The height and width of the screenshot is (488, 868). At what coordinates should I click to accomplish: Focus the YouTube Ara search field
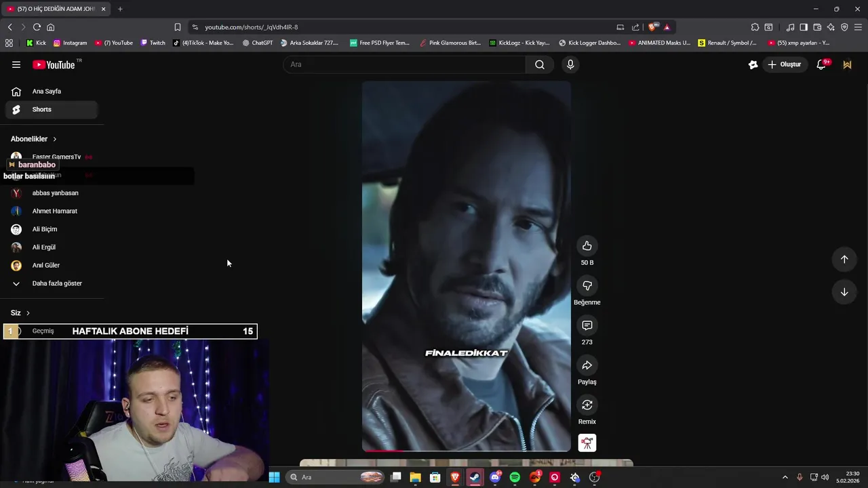pos(405,64)
